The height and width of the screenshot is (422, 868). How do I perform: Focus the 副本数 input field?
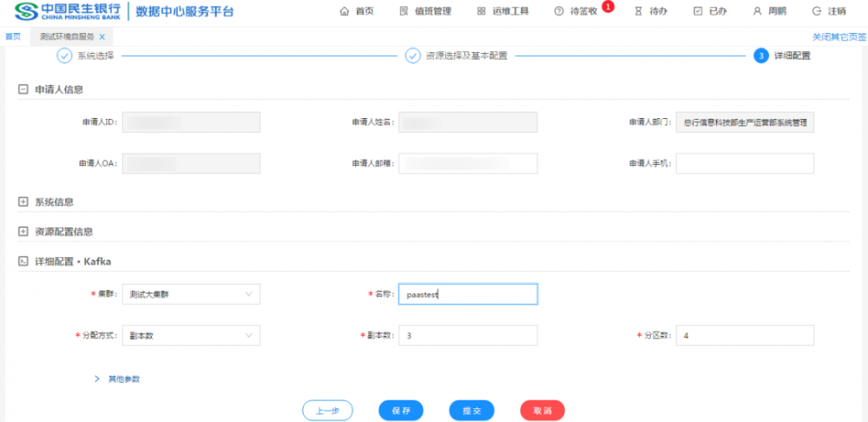coord(468,335)
